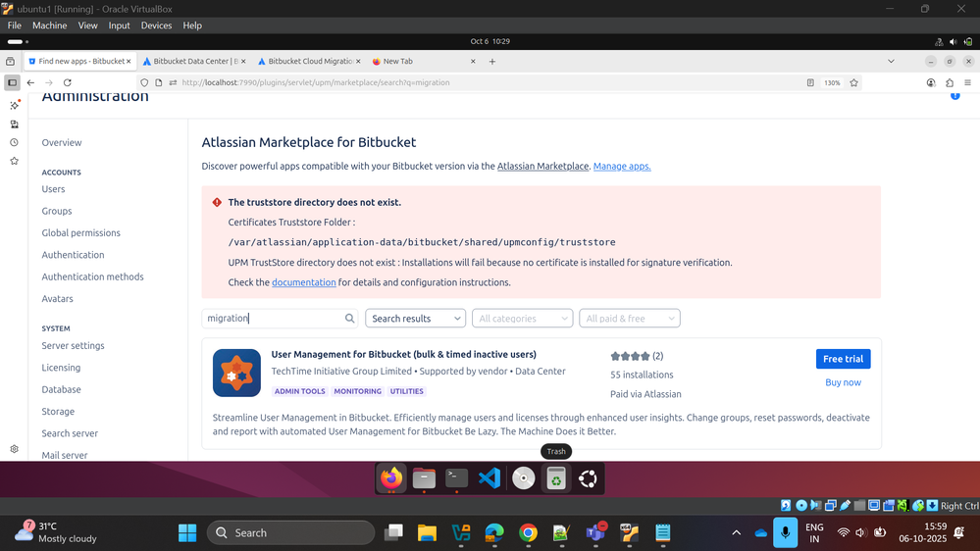The image size is (980, 551).
Task: Open Firefox View from the tab strip
Action: tap(10, 61)
